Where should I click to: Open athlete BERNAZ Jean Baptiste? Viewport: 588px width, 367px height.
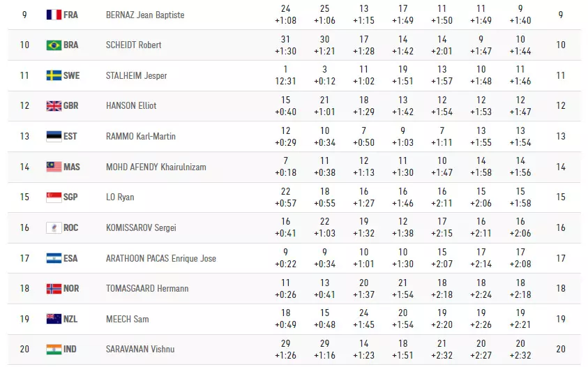pyautogui.click(x=145, y=15)
